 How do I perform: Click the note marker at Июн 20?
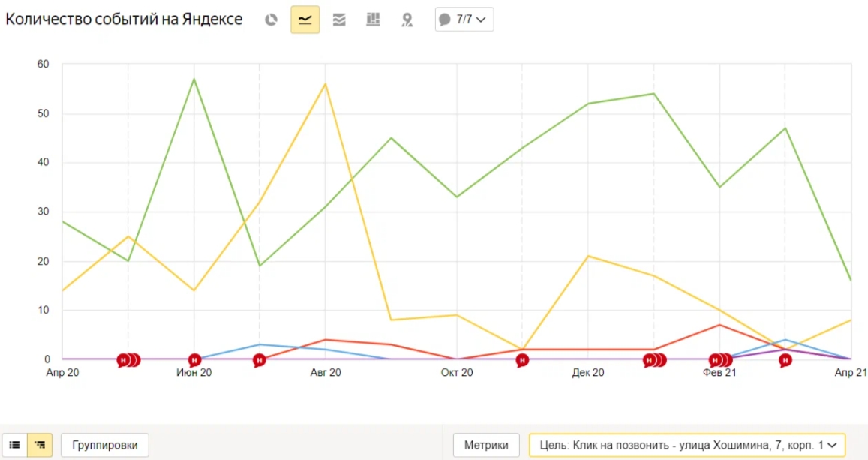pos(194,360)
